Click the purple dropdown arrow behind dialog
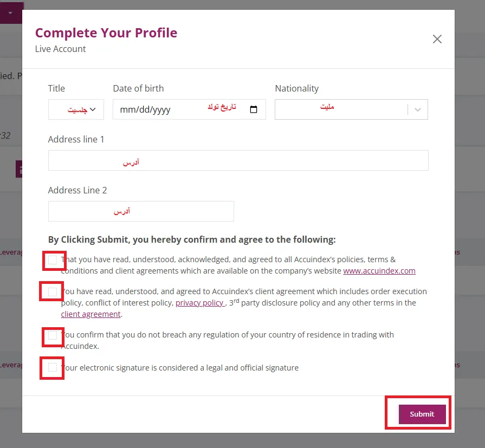 point(10,12)
